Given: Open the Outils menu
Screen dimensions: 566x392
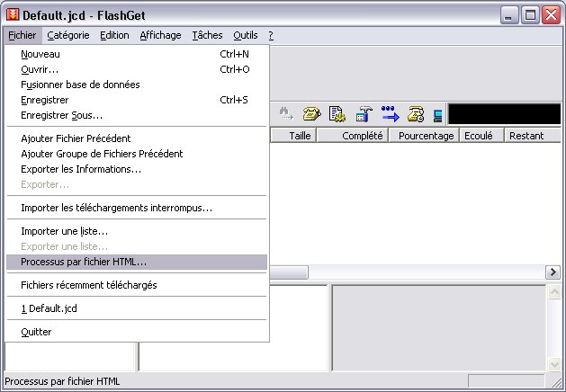Looking at the screenshot, I should (x=246, y=35).
